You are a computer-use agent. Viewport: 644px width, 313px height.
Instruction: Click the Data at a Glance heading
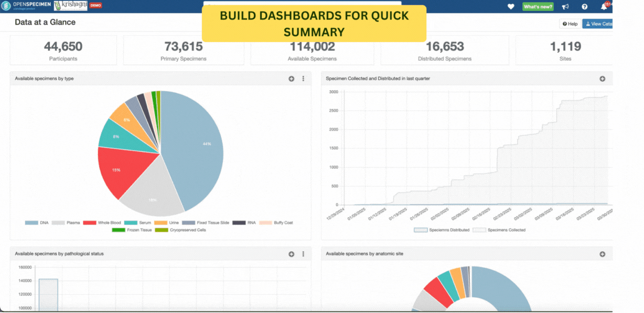coord(45,23)
